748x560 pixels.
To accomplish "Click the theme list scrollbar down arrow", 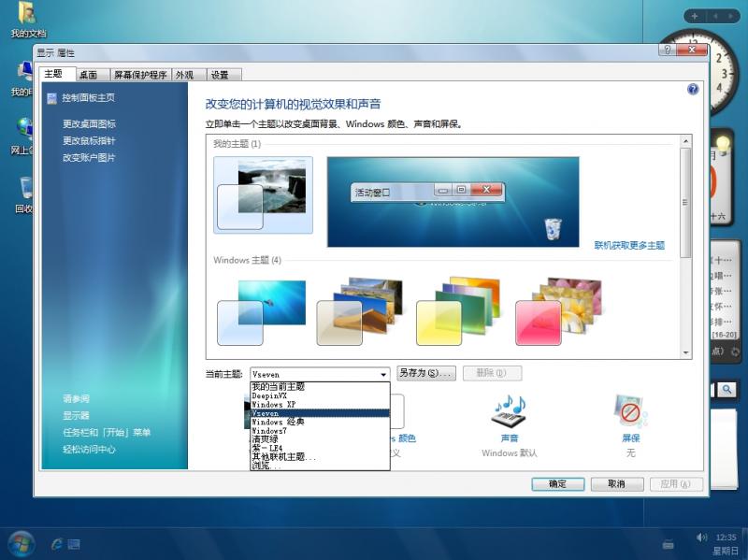I will (685, 353).
